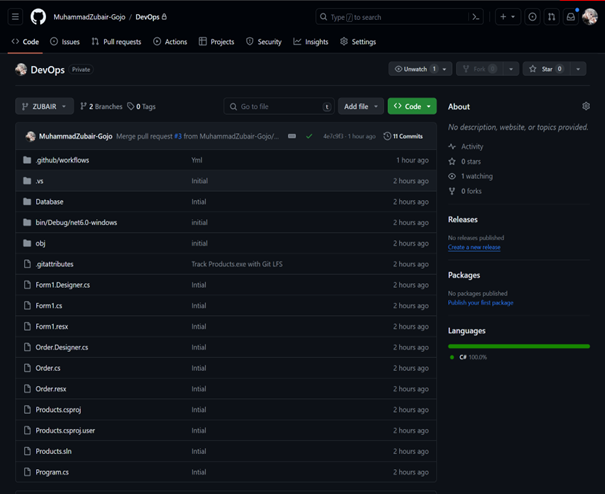Image resolution: width=605 pixels, height=494 pixels.
Task: Open the issues icon in the top bar
Action: 532,17
